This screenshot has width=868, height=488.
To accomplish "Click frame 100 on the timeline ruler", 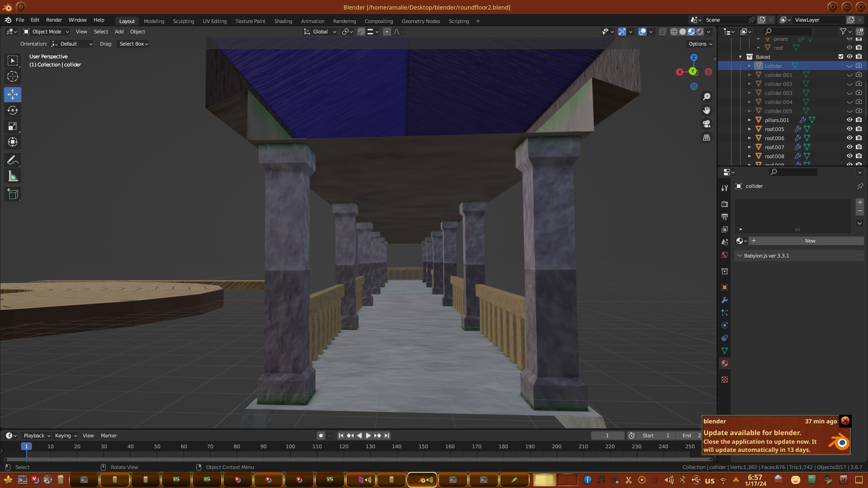I will click(x=290, y=446).
